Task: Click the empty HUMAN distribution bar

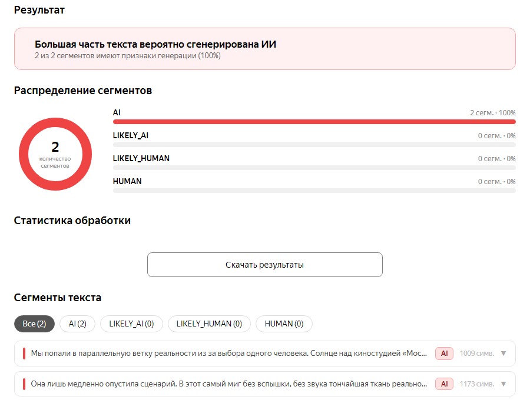Action: coord(314,191)
